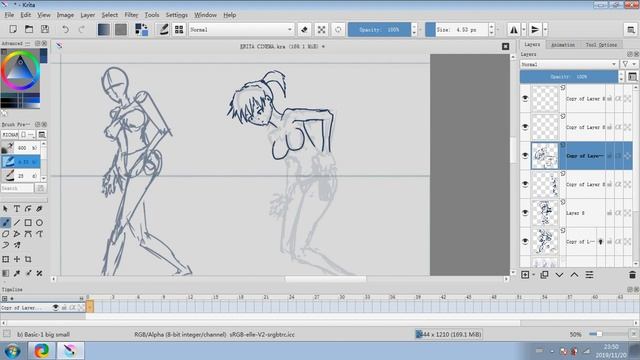The image size is (640, 360).
Task: Open the Filter menu
Action: [x=131, y=15]
